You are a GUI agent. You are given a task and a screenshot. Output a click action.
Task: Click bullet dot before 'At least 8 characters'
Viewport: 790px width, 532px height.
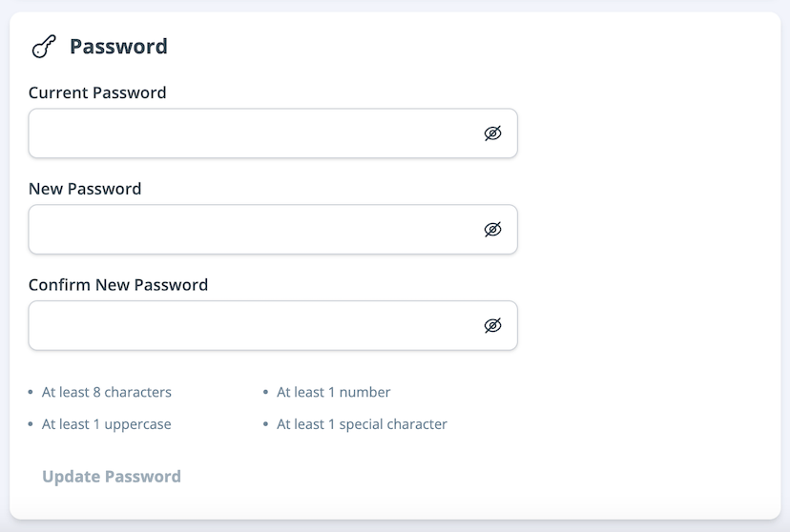coord(31,392)
